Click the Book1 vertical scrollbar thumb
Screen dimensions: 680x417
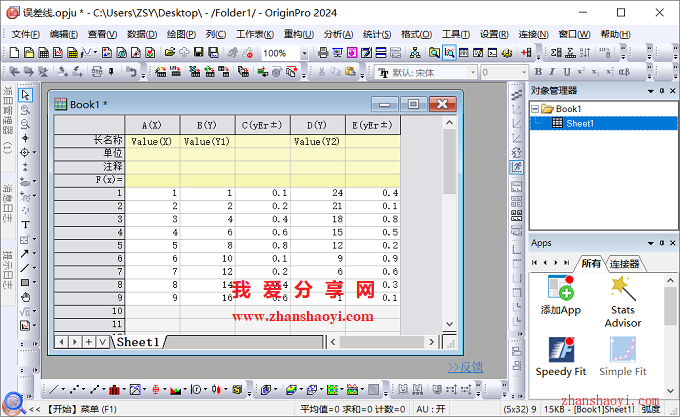click(450, 161)
